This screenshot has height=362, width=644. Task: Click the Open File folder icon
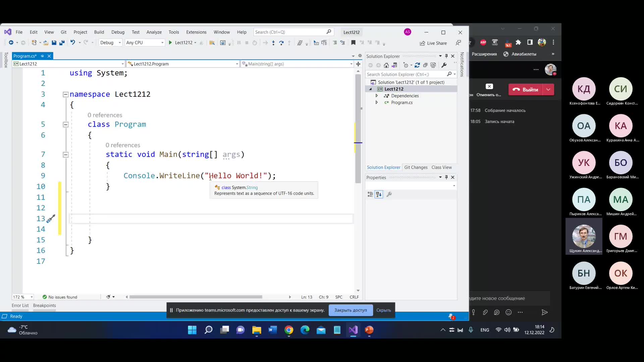(x=46, y=43)
